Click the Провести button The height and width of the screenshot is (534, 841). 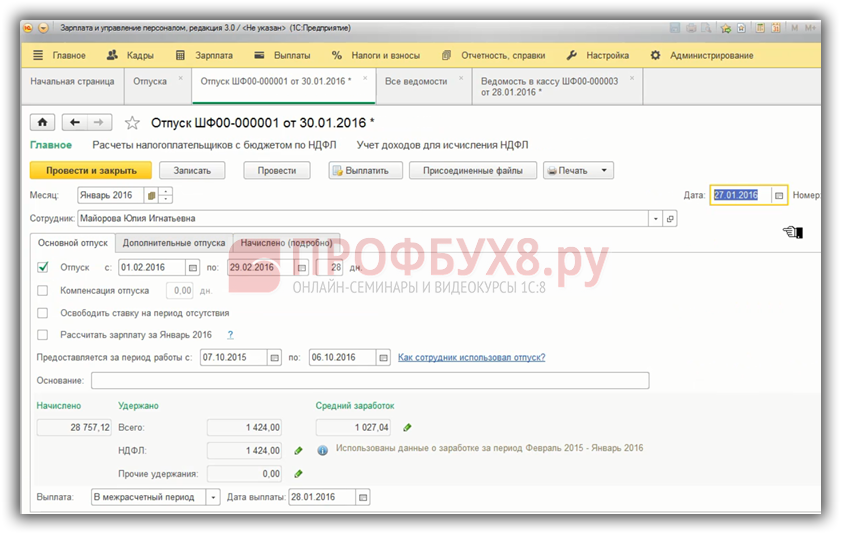click(277, 171)
